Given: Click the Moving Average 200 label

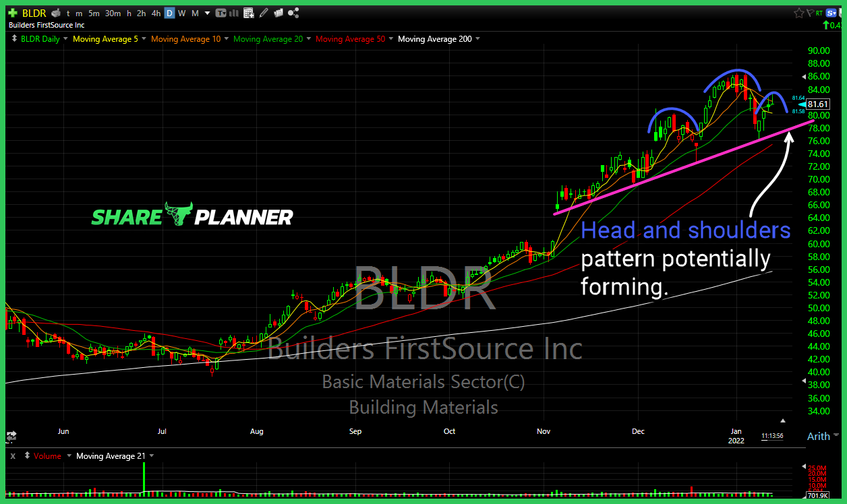Looking at the screenshot, I should (x=435, y=38).
